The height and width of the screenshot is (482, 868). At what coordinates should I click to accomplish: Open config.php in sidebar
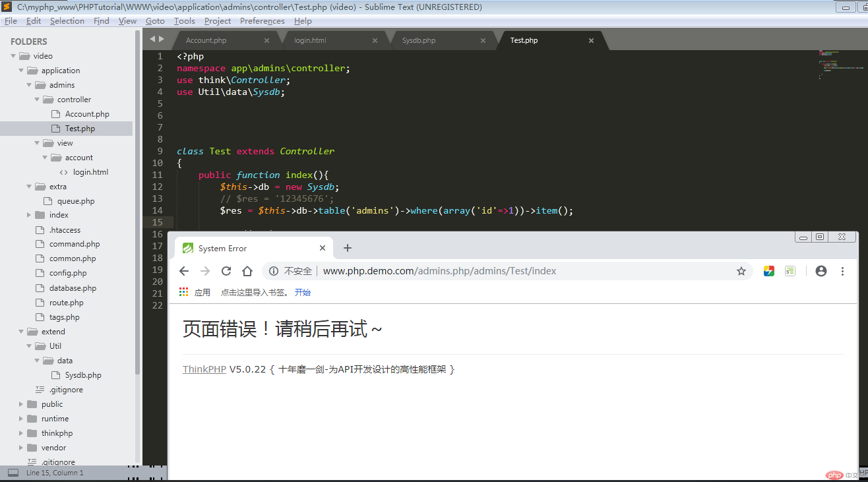(68, 273)
